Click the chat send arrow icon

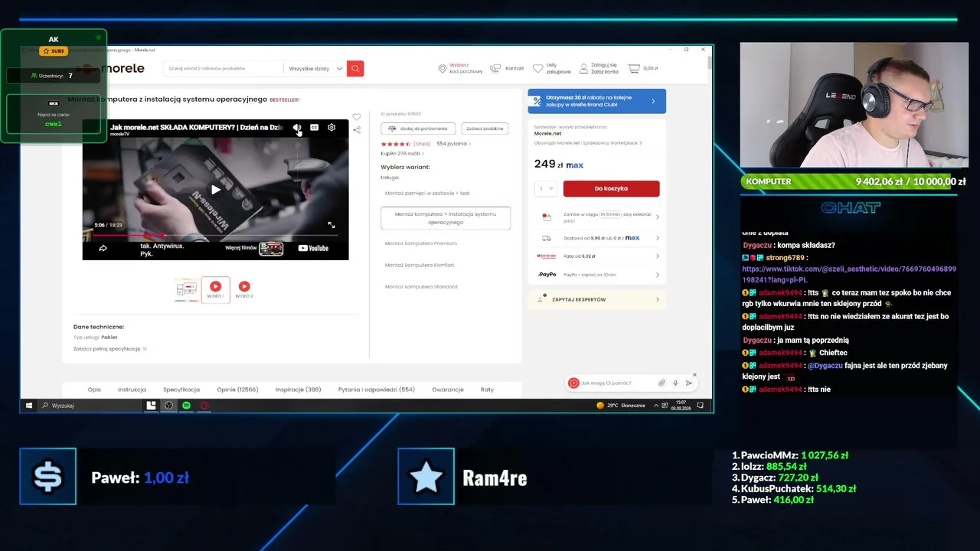pos(689,383)
